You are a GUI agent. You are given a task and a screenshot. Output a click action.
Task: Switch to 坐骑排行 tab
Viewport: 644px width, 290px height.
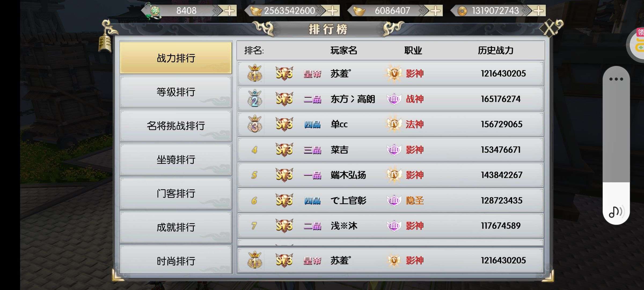pyautogui.click(x=176, y=160)
